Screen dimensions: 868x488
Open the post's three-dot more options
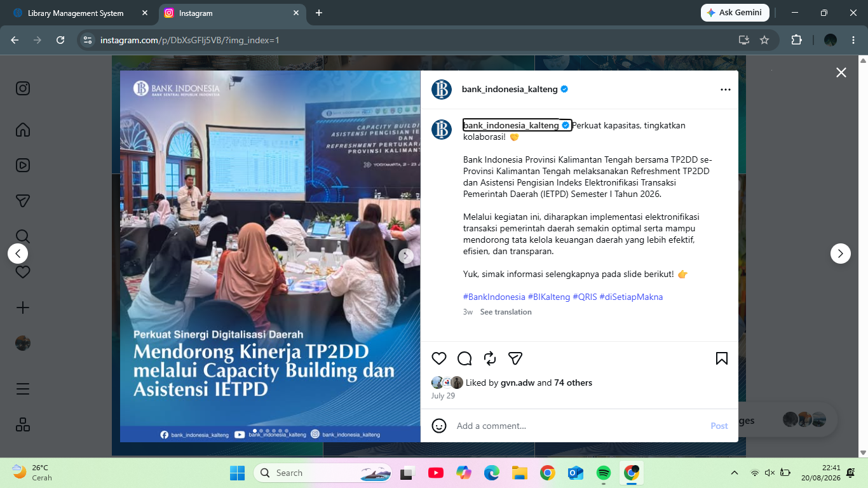click(726, 90)
